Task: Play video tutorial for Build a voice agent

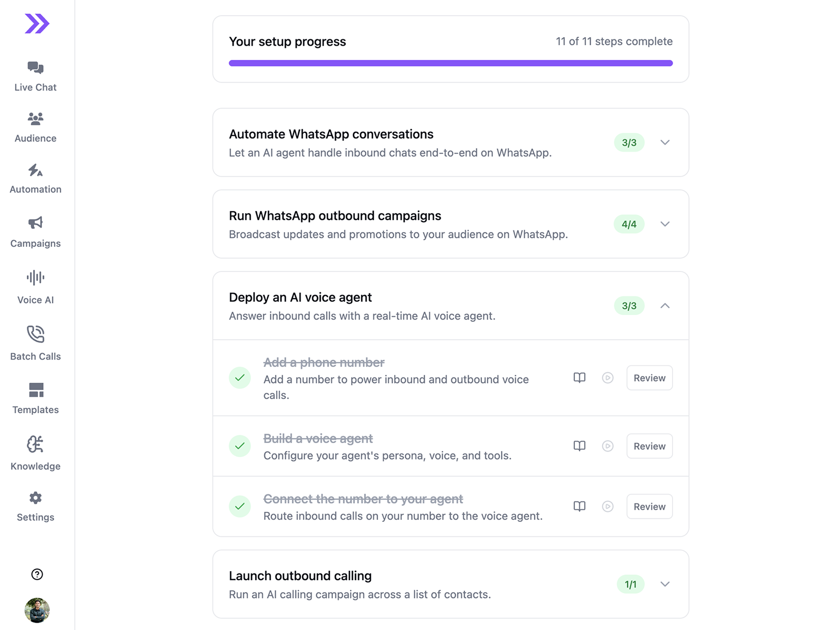Action: point(608,446)
